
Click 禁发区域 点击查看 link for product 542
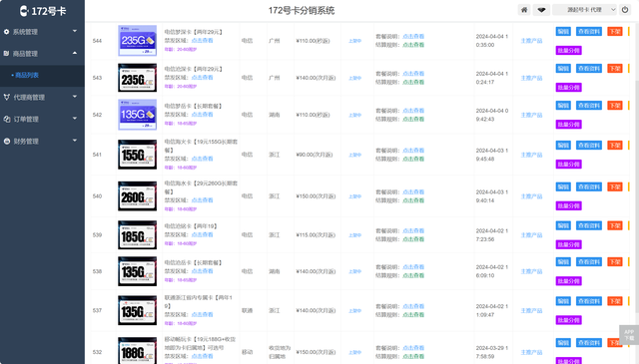pyautogui.click(x=202, y=115)
